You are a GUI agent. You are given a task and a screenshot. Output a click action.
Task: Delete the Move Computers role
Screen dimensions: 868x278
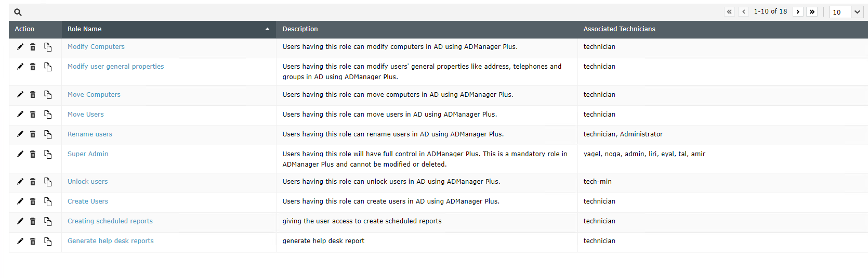pyautogui.click(x=33, y=95)
